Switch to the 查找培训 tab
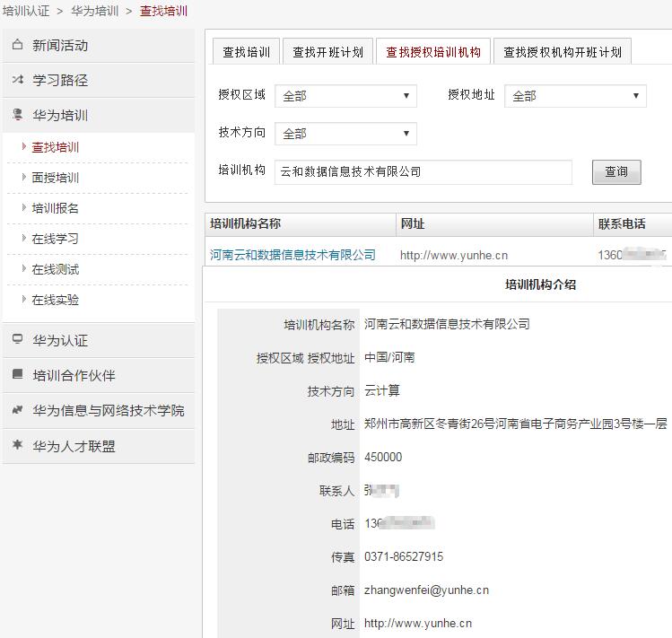Viewport: 672px width, 638px height. click(247, 52)
